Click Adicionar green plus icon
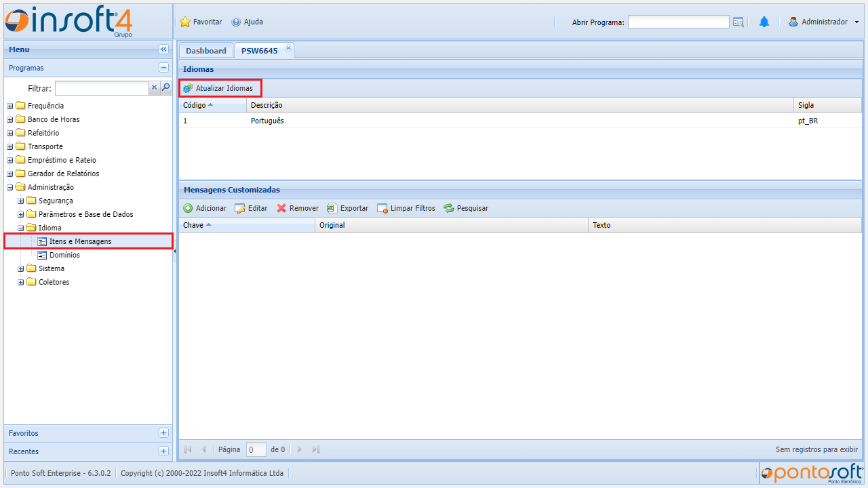Screen dimensions: 868x488 (x=188, y=209)
